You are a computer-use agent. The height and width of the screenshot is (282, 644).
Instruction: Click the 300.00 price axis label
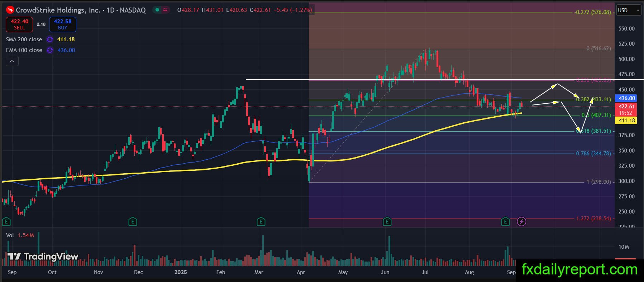click(626, 181)
